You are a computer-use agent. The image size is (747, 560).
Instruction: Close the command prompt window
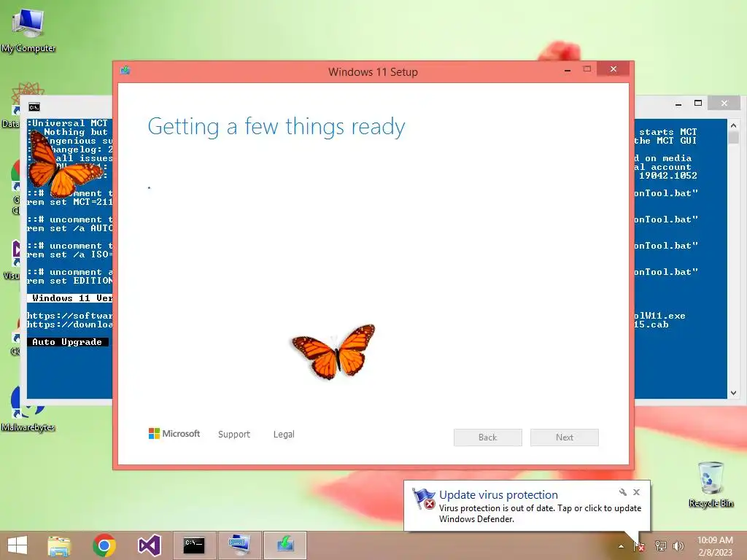724,103
